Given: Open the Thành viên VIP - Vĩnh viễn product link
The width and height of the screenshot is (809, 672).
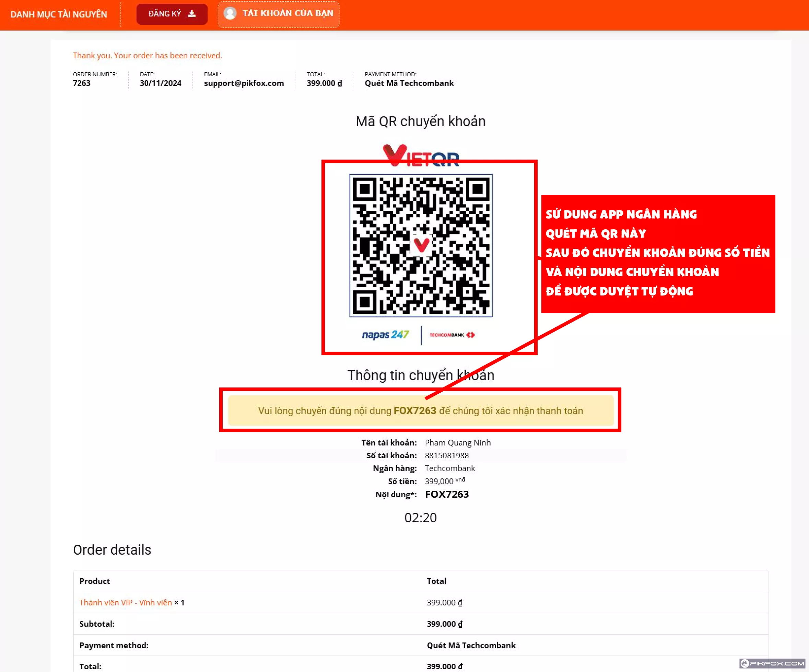Looking at the screenshot, I should pyautogui.click(x=126, y=603).
